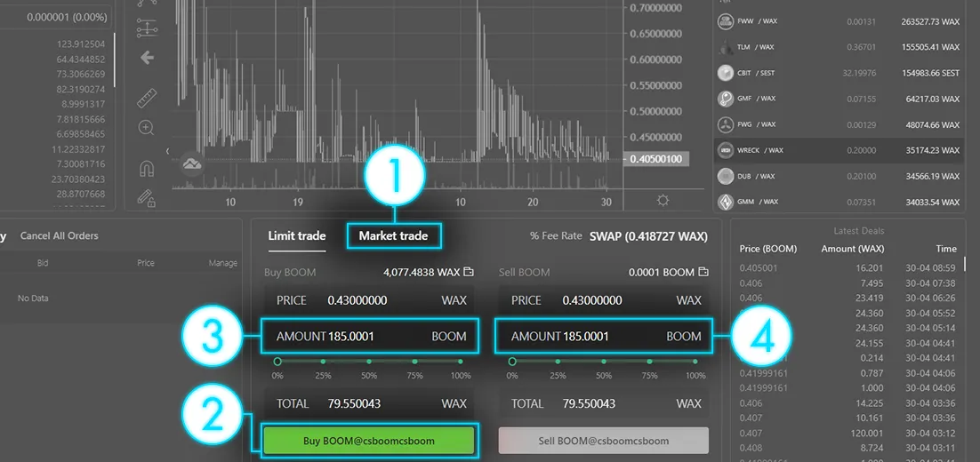The height and width of the screenshot is (462, 980).
Task: Click order book value 123.912504
Action: [x=81, y=44]
